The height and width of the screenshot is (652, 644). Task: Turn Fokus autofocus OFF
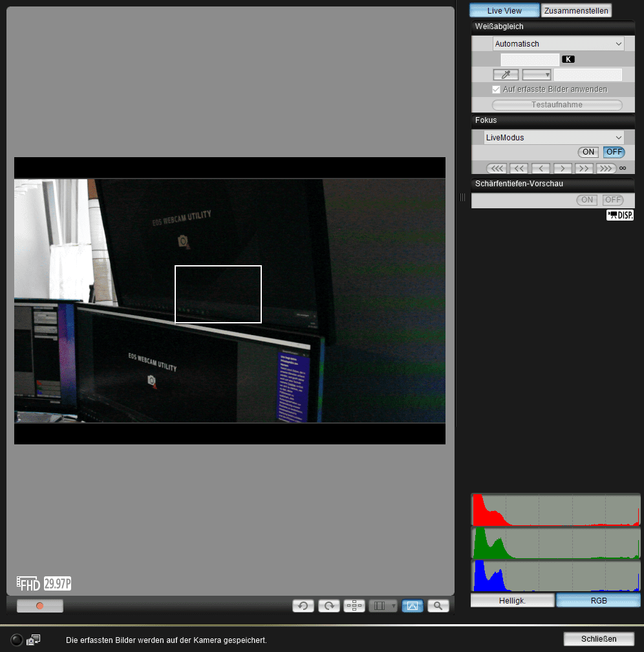click(614, 152)
